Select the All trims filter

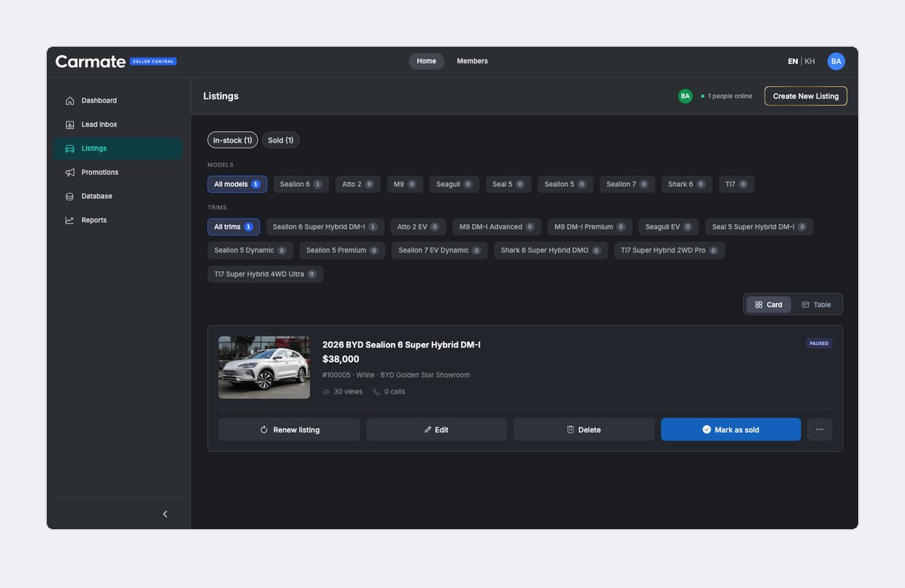pos(234,227)
